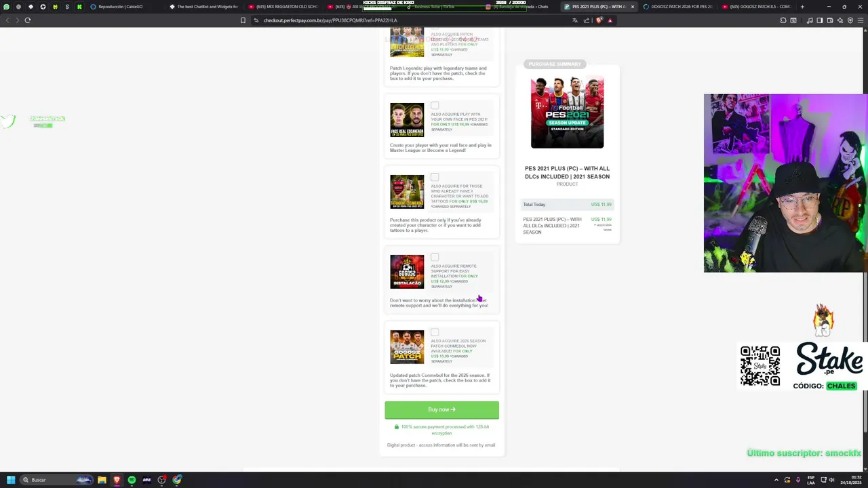The width and height of the screenshot is (868, 488).
Task: Click the PURCHASE SUMMARY label
Action: point(555,64)
